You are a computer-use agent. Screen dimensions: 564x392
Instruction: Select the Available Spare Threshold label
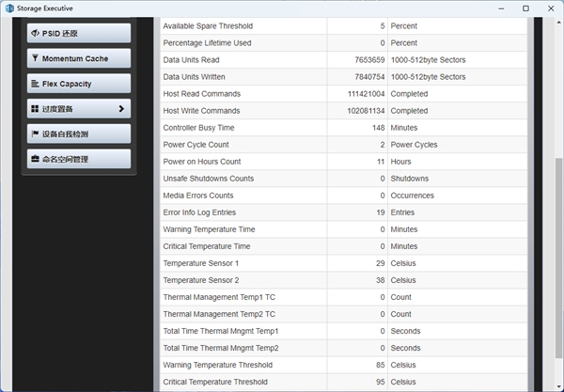[x=208, y=26]
